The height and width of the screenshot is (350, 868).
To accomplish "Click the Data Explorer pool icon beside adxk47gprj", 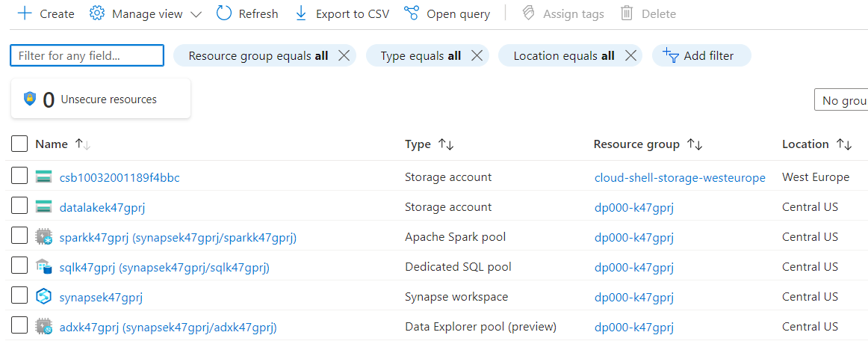I will [43, 327].
